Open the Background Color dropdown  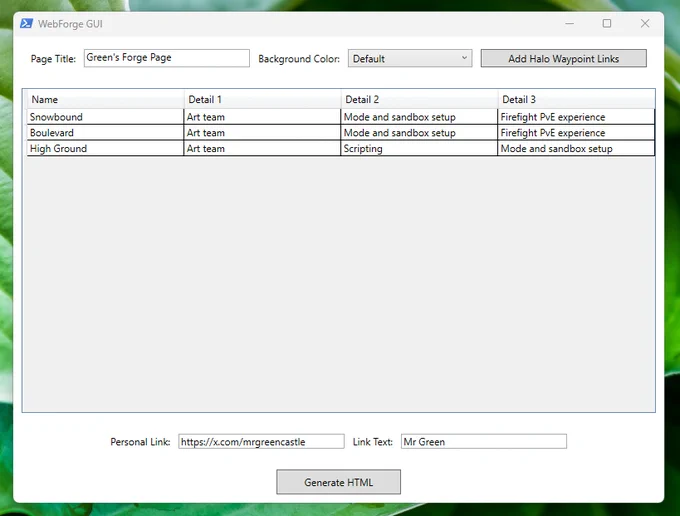pyautogui.click(x=410, y=59)
